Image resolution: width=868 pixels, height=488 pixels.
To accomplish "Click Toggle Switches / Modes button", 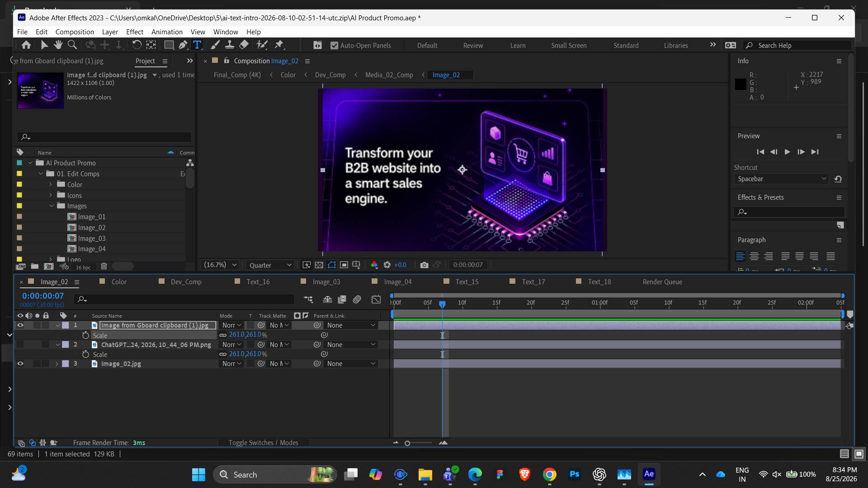I will pos(263,443).
